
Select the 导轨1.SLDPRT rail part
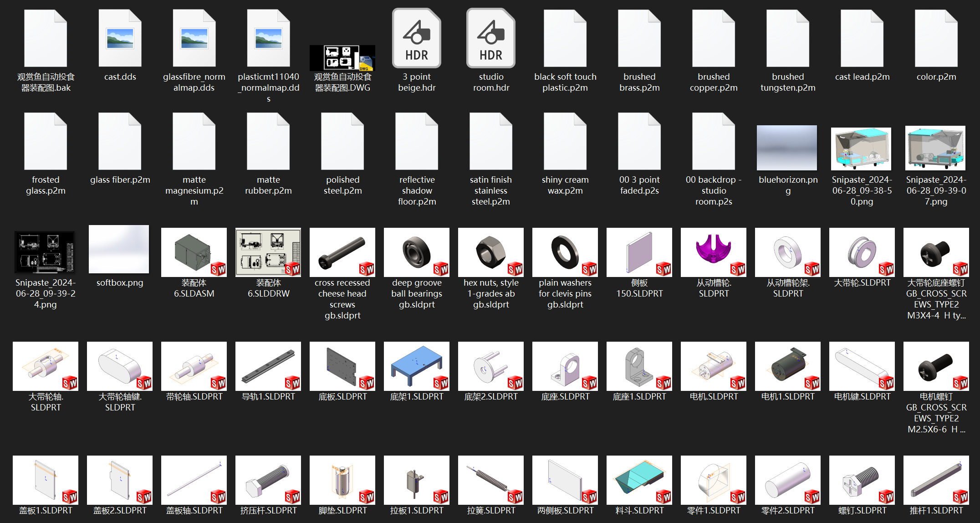(268, 366)
